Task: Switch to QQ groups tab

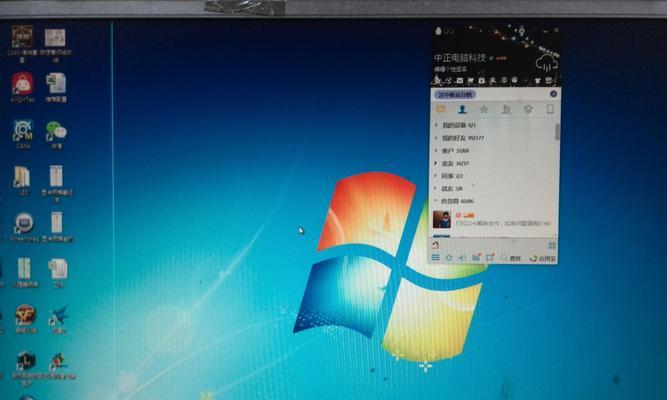Action: (506, 110)
